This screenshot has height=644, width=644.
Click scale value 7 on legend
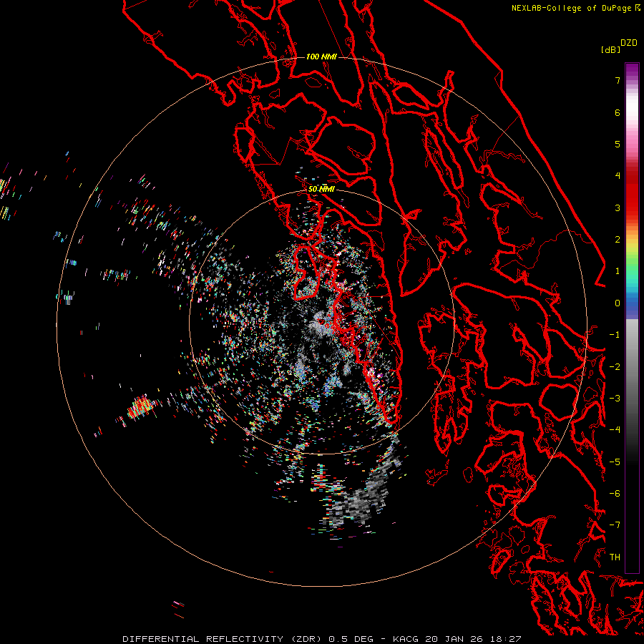point(618,80)
